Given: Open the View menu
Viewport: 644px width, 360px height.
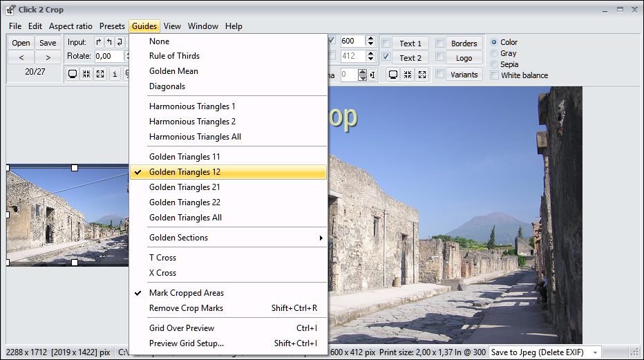Looking at the screenshot, I should (x=172, y=26).
